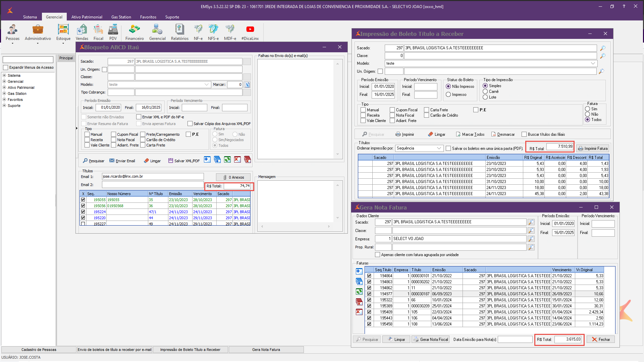Enable Salvar Cópia dos Arquivos XML/PDF checkbox
The height and width of the screenshot is (362, 644).
[190, 124]
